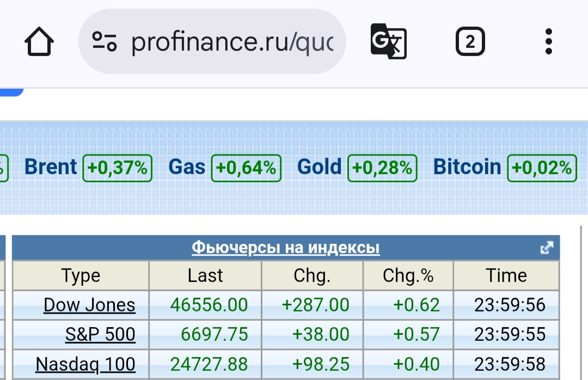This screenshot has height=380, width=588.
Task: Tap the Google Translate icon
Action: click(x=388, y=41)
